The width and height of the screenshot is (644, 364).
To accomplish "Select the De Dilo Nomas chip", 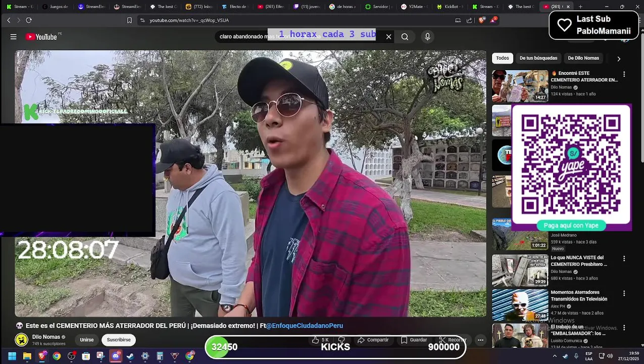I will point(583,58).
